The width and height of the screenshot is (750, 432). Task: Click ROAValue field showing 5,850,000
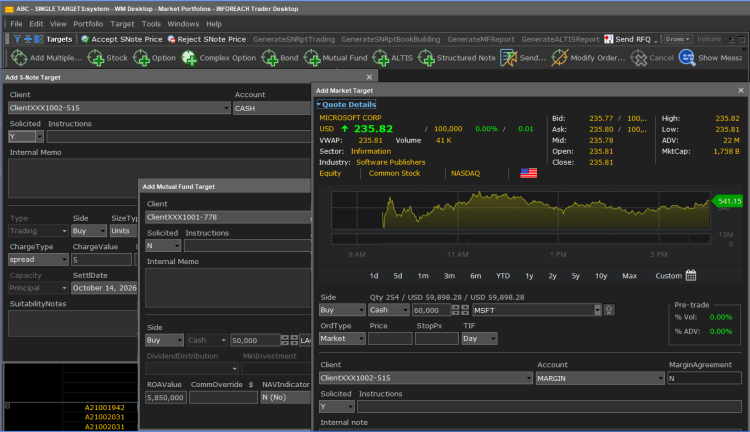coord(165,397)
